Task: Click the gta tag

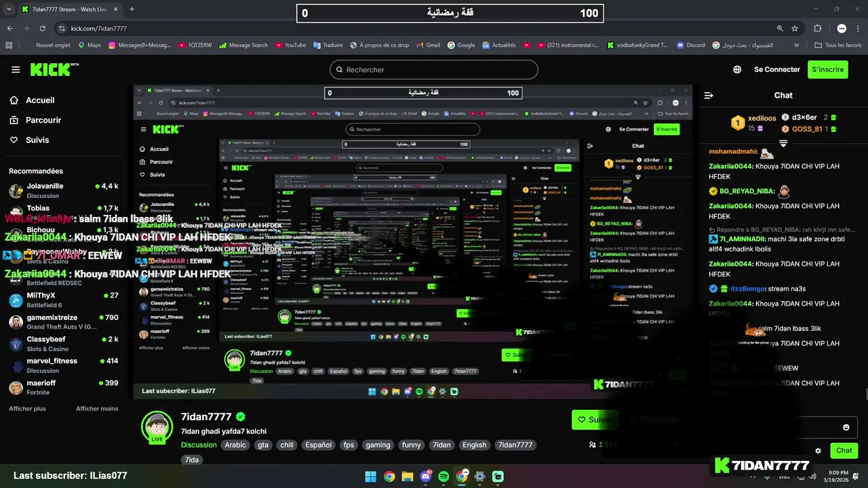Action: pos(262,445)
